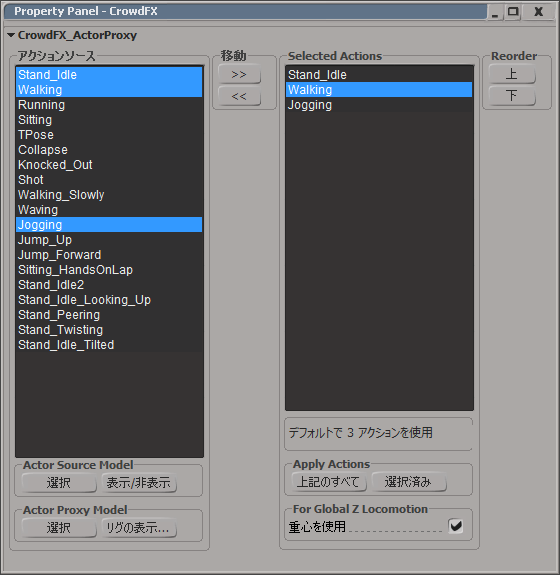Select Stand_Idle2 in the action source list

pos(109,285)
